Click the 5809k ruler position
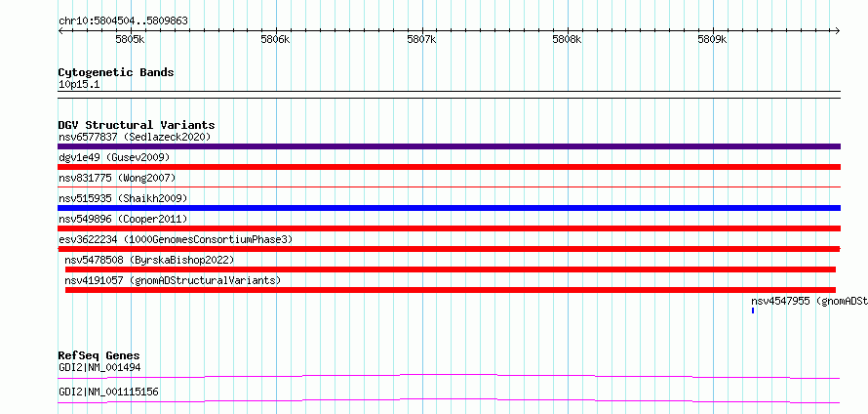 pos(713,39)
